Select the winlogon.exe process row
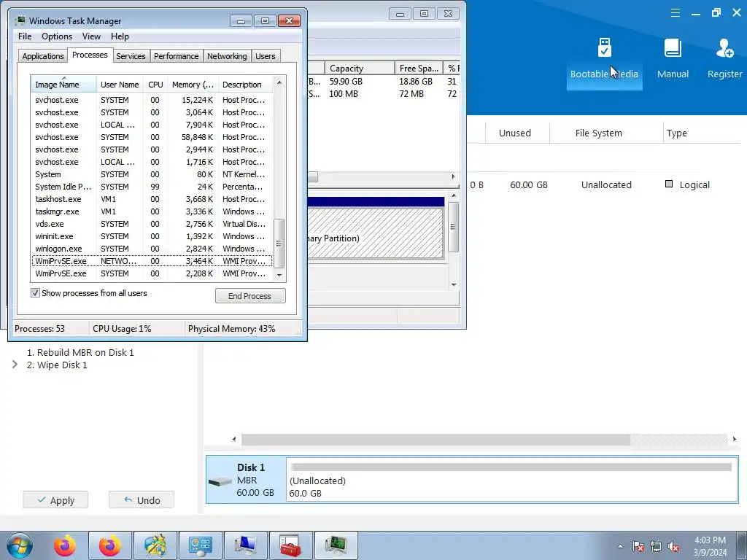The image size is (747, 560). point(152,249)
